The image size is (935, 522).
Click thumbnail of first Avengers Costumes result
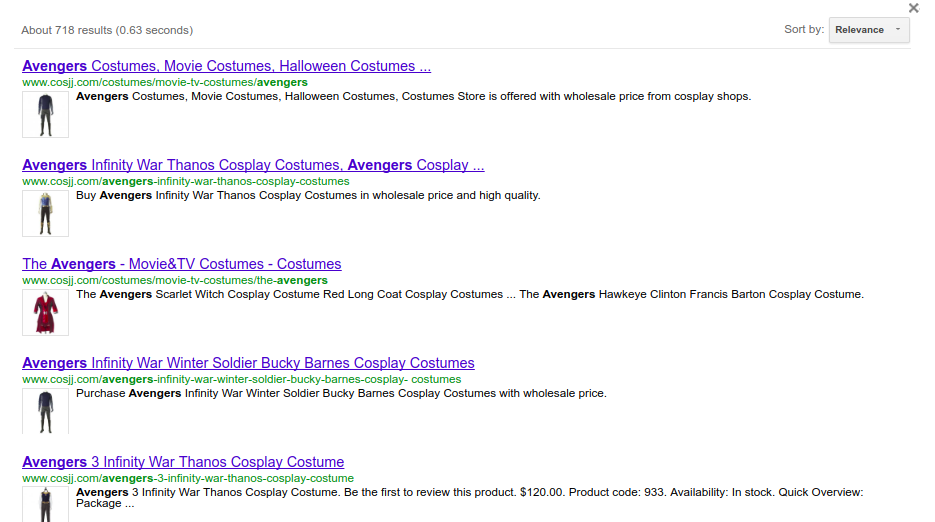point(45,115)
